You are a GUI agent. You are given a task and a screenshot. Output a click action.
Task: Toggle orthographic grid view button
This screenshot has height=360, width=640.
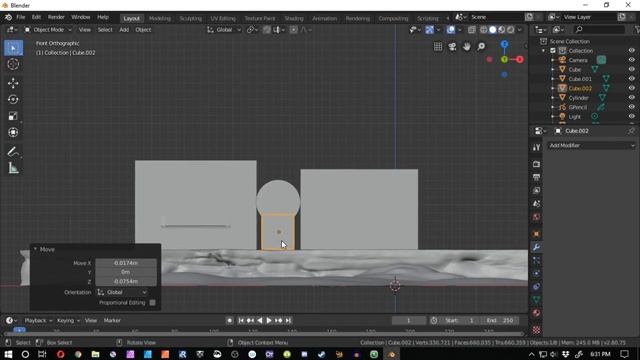[x=438, y=47]
